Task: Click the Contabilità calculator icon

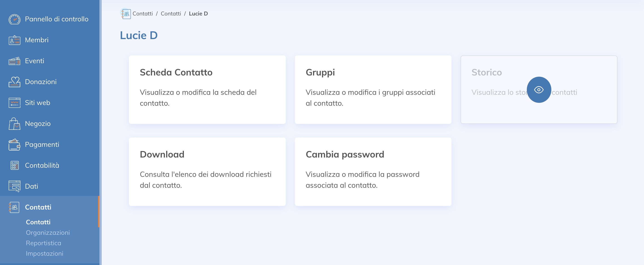Action: [15, 165]
